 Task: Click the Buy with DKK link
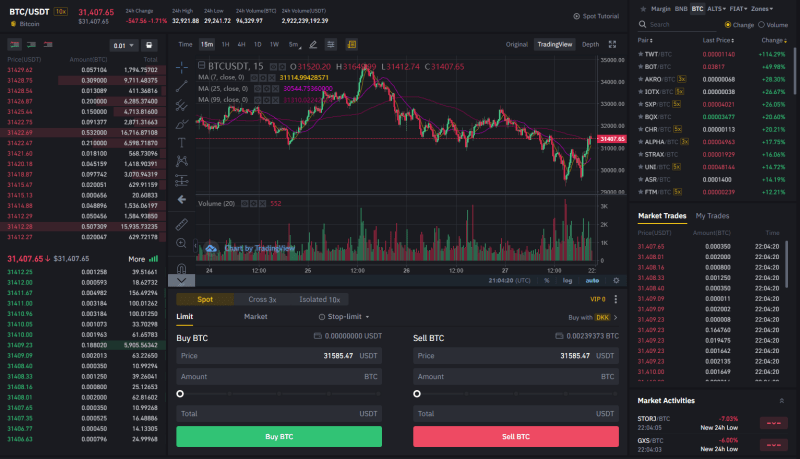pyautogui.click(x=592, y=317)
